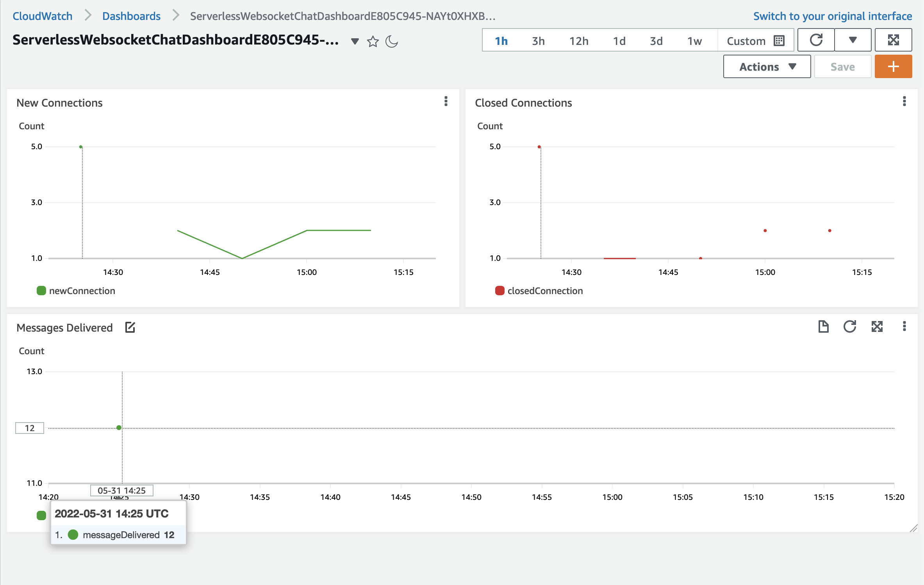
Task: Maximize the Messages Delivered widget
Action: pos(877,326)
